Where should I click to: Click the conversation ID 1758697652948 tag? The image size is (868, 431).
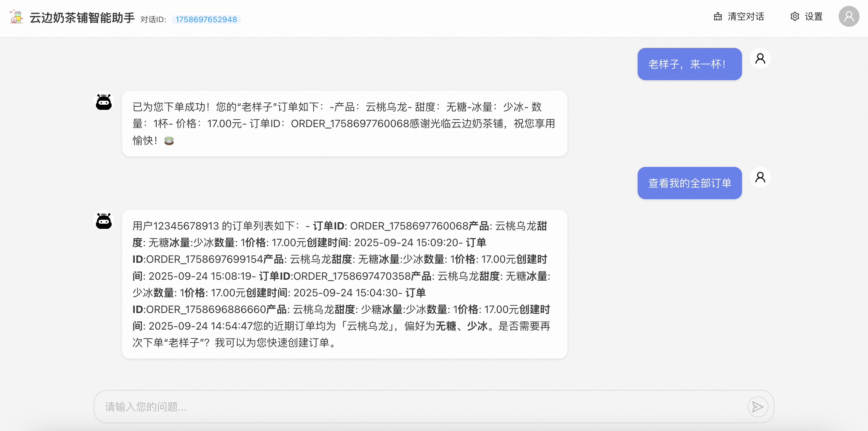coord(206,20)
